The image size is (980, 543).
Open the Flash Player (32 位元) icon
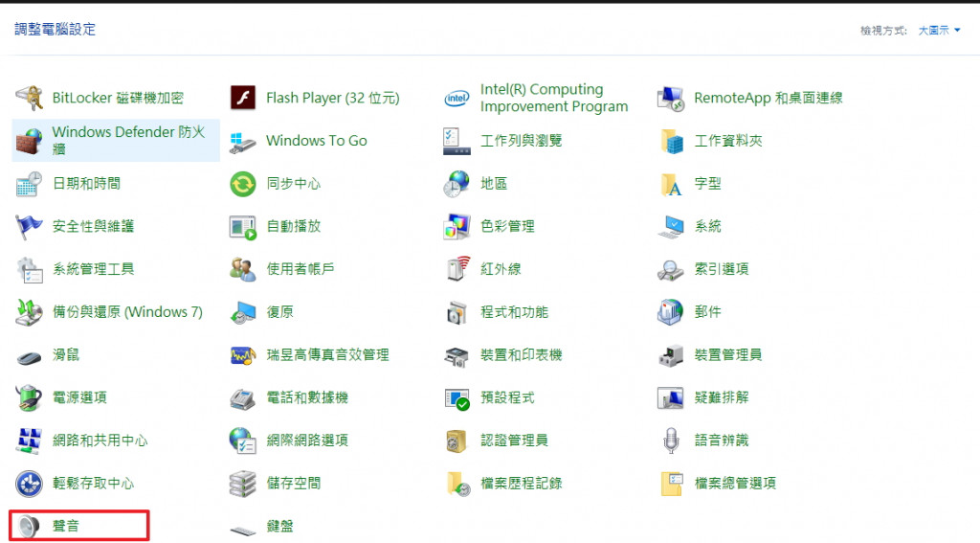pyautogui.click(x=242, y=99)
